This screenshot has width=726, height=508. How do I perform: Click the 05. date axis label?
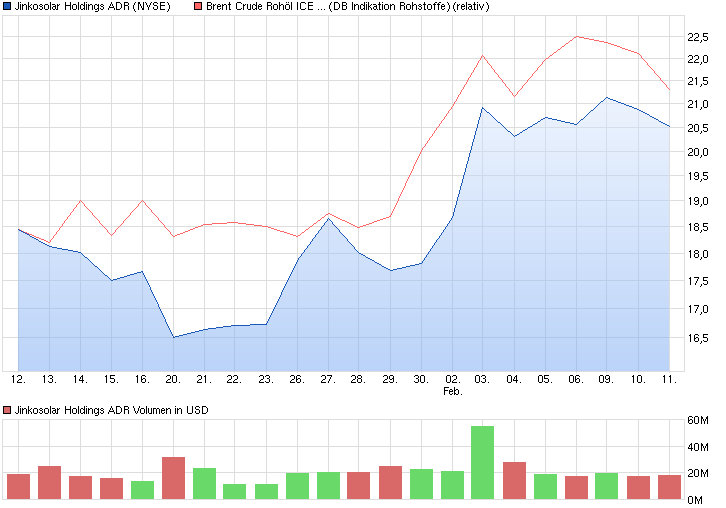point(545,379)
